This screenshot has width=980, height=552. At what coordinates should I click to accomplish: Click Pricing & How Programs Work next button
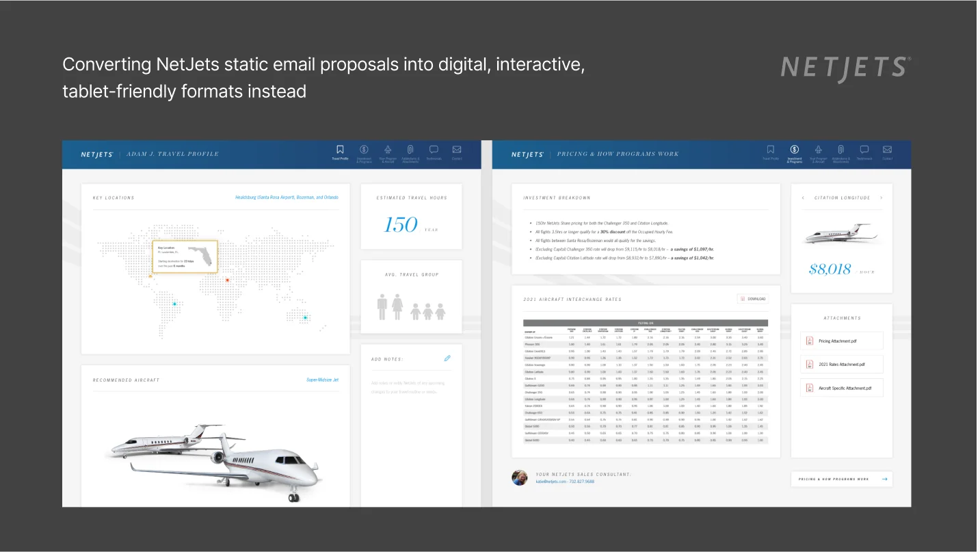pos(841,479)
